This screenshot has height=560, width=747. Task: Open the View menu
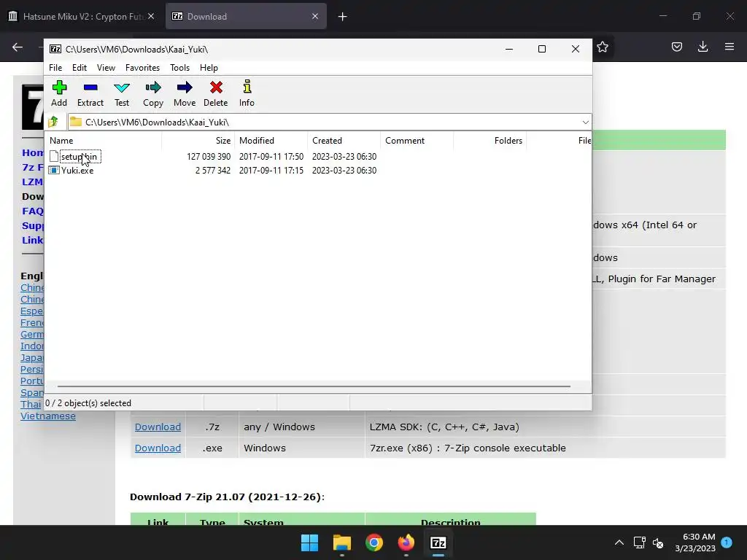pyautogui.click(x=106, y=68)
